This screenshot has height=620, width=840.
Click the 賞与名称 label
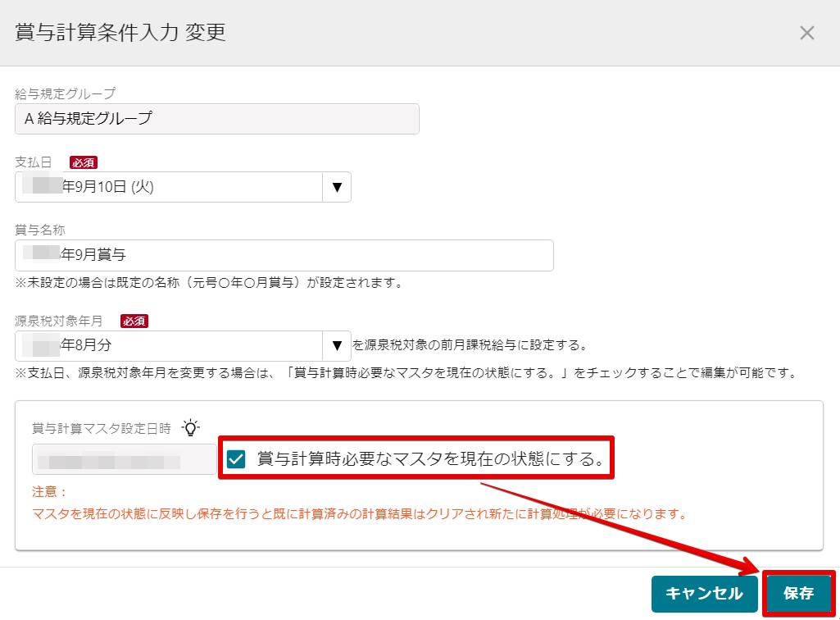click(x=40, y=230)
